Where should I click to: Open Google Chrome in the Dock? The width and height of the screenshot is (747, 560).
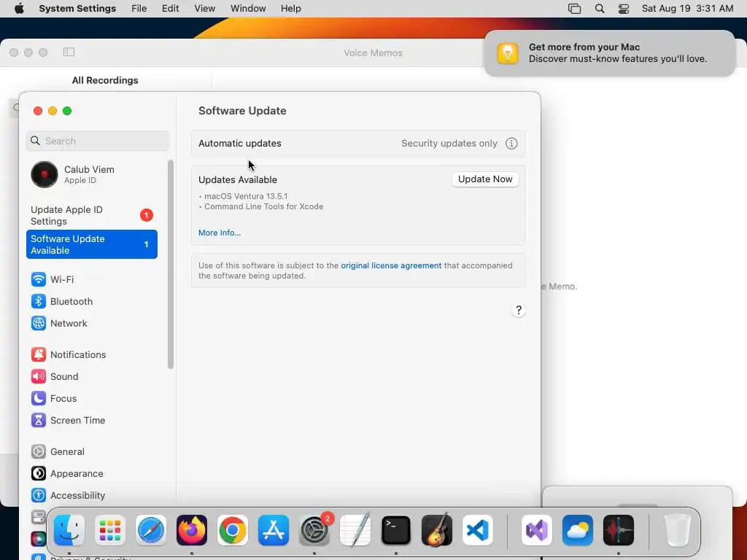tap(233, 530)
